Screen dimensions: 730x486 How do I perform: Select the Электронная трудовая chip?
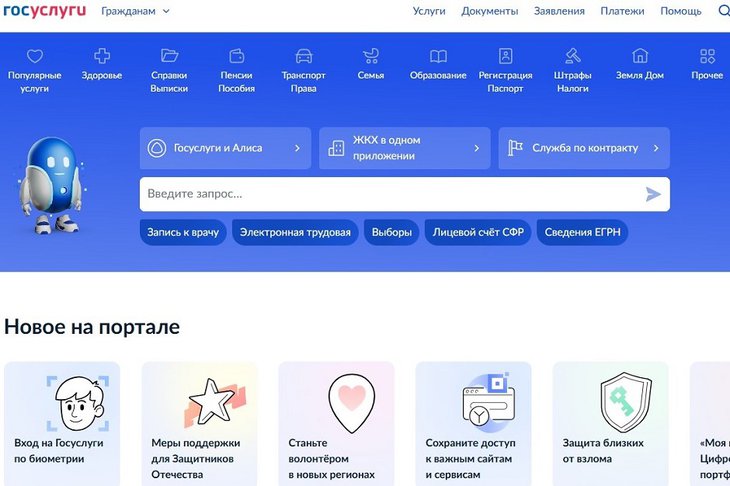click(x=295, y=232)
